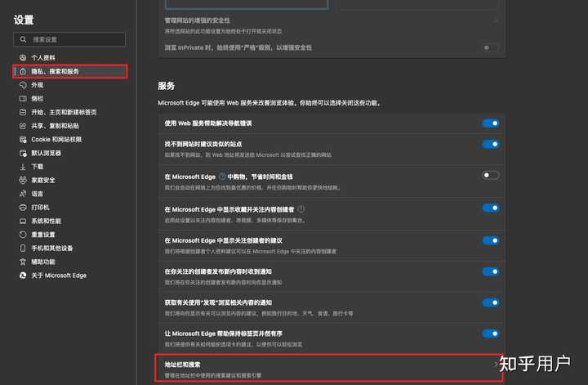Screen dimensions: 588x385
Task: Click the 下载 download arrow icon
Action: click(x=23, y=167)
